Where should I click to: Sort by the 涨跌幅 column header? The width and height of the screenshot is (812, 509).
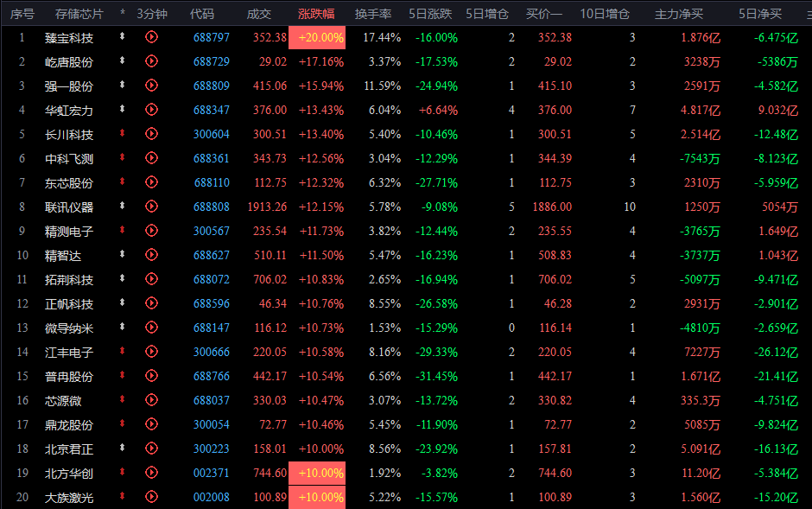click(x=316, y=14)
